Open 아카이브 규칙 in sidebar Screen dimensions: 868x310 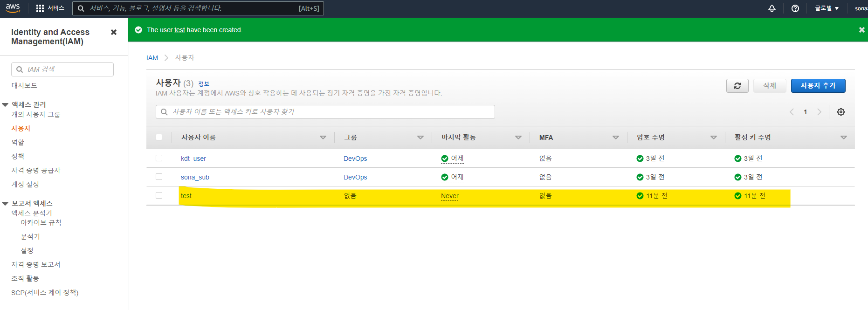(41, 222)
